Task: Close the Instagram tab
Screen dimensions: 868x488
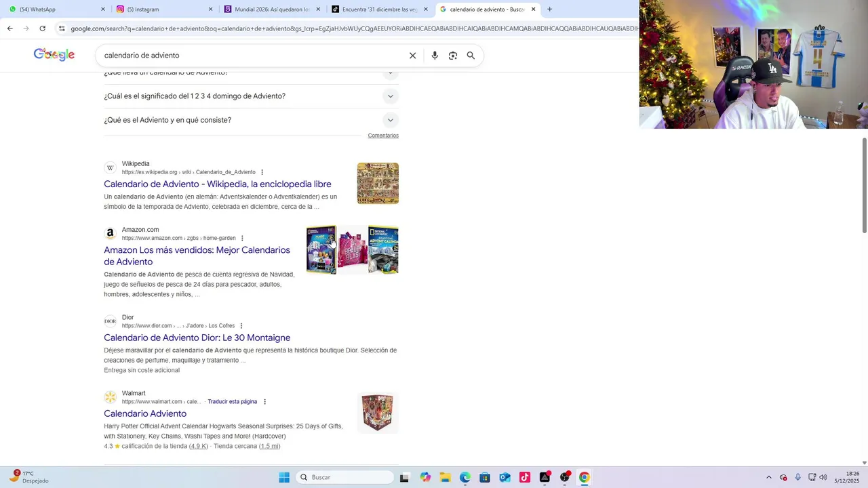Action: click(210, 9)
